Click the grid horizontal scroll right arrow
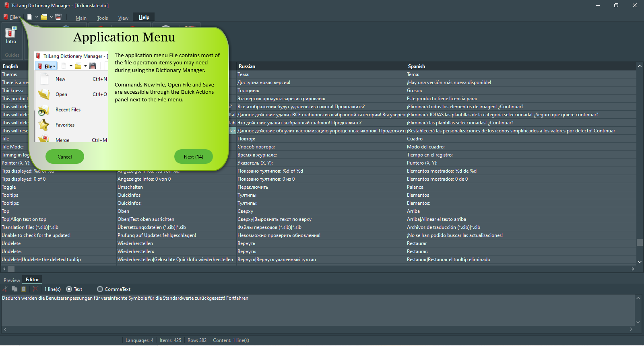Image resolution: width=644 pixels, height=346 pixels. coord(633,269)
